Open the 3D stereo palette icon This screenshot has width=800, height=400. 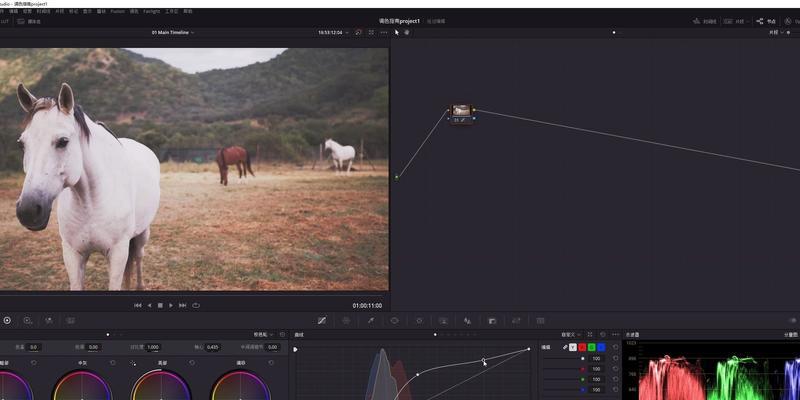tap(540, 320)
